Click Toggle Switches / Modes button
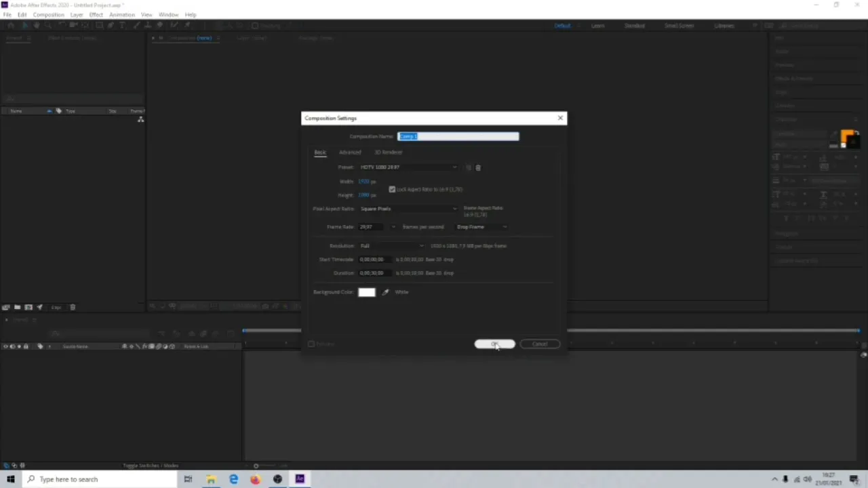This screenshot has width=868, height=488. [x=151, y=466]
